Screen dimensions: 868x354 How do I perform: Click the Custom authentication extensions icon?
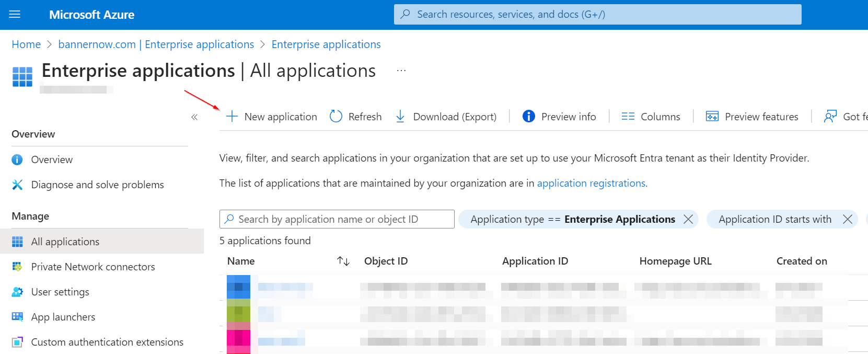pos(17,342)
